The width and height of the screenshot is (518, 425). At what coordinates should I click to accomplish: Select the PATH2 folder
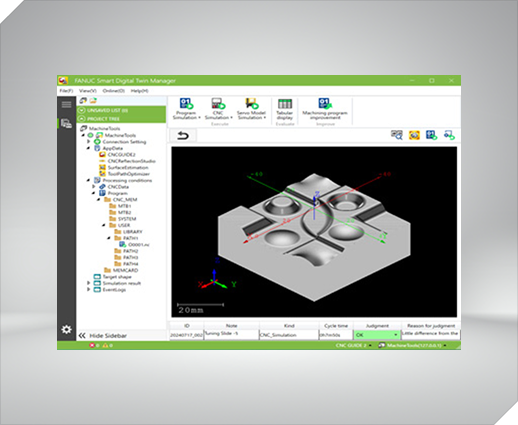[130, 251]
